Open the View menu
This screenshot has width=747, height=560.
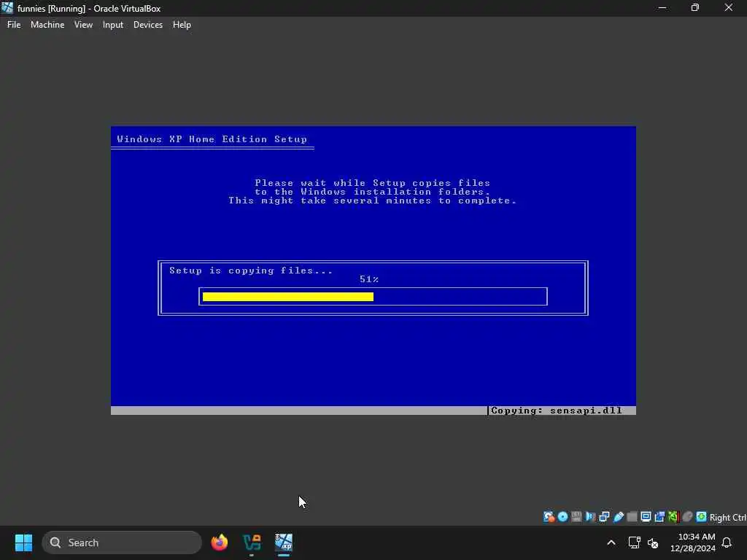click(83, 25)
